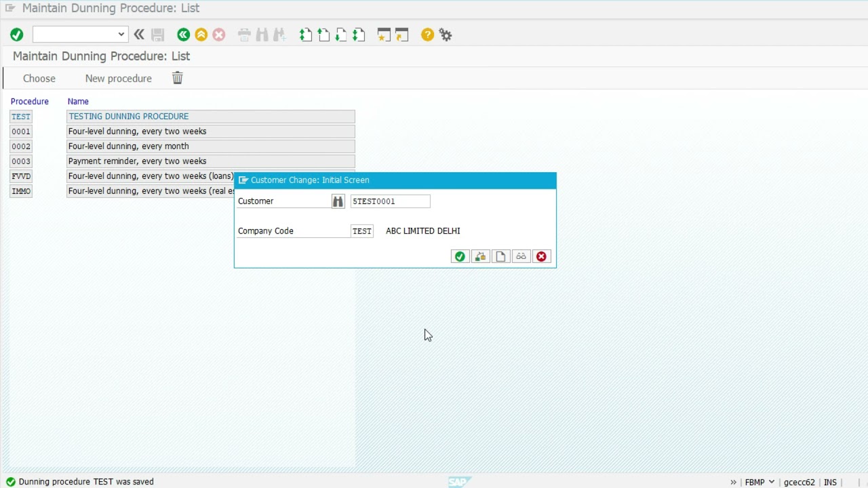Click the Customer input field
The image size is (868, 488).
[391, 201]
